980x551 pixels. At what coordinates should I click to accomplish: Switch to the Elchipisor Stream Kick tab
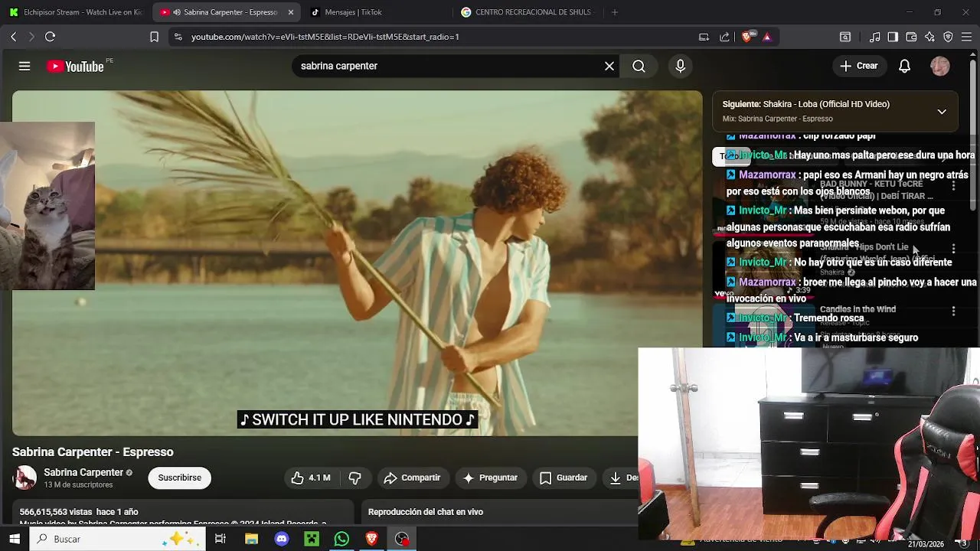pyautogui.click(x=76, y=12)
